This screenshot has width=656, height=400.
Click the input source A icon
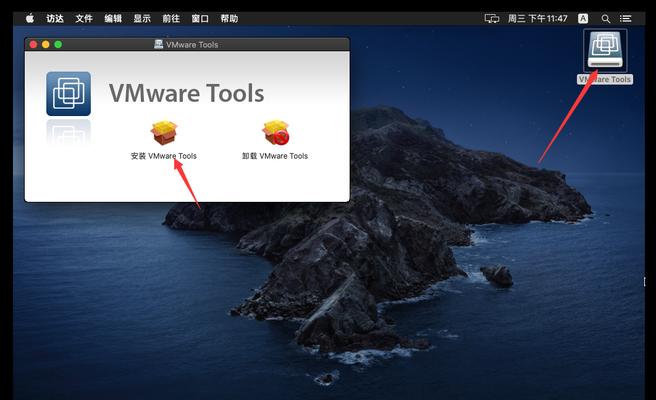coord(583,18)
